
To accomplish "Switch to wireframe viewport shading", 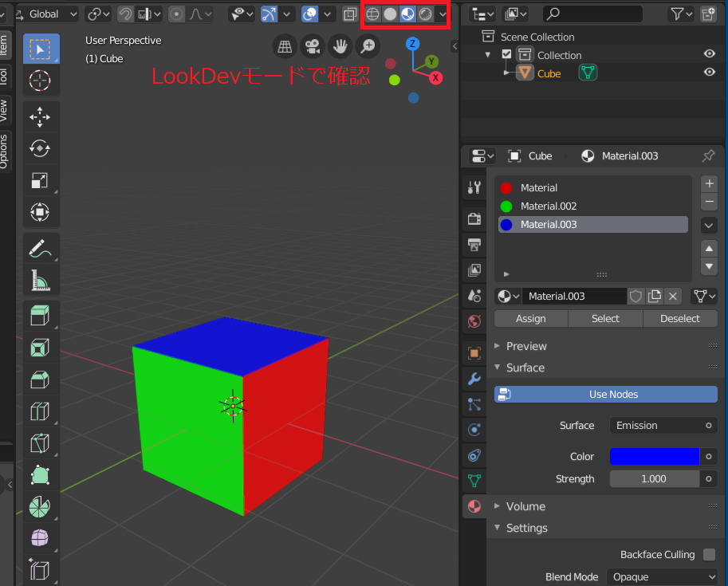I will [x=372, y=14].
